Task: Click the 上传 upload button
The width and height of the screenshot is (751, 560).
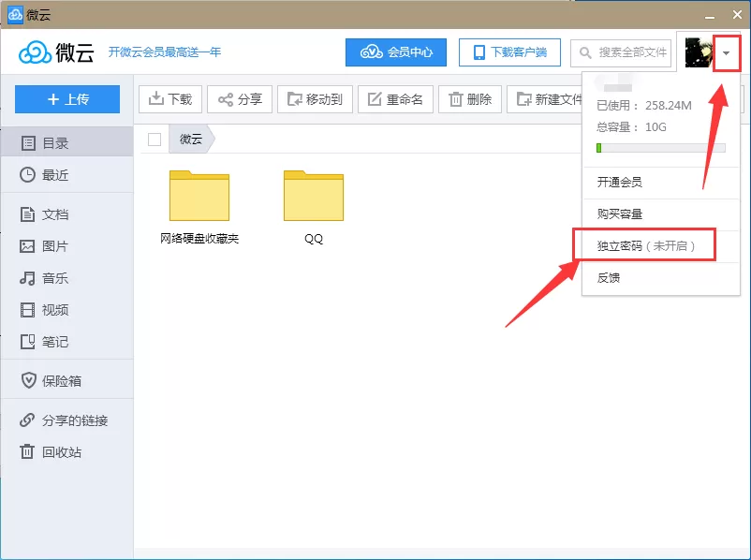Action: [67, 99]
